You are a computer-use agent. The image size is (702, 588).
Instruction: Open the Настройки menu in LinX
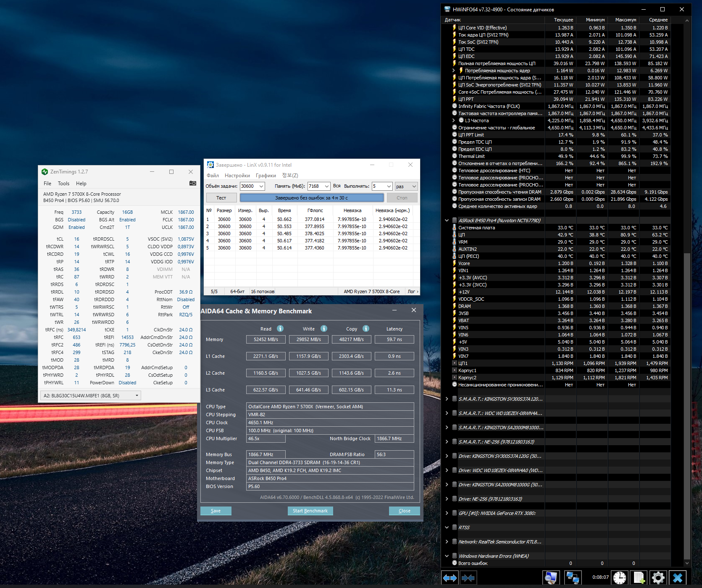[x=237, y=176]
